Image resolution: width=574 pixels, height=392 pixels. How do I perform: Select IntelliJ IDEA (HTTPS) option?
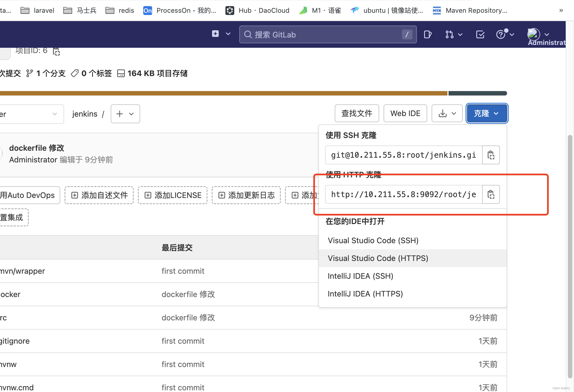tap(365, 294)
